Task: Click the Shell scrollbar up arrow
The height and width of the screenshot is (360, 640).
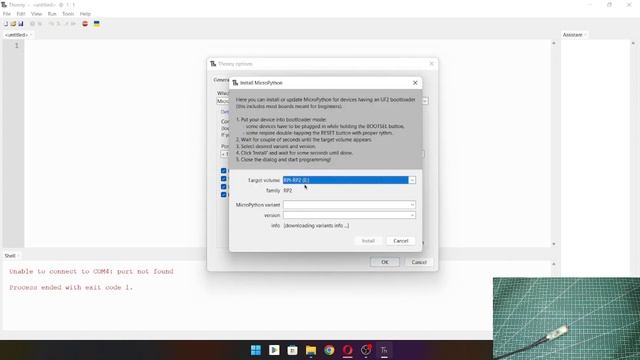Action: [554, 264]
